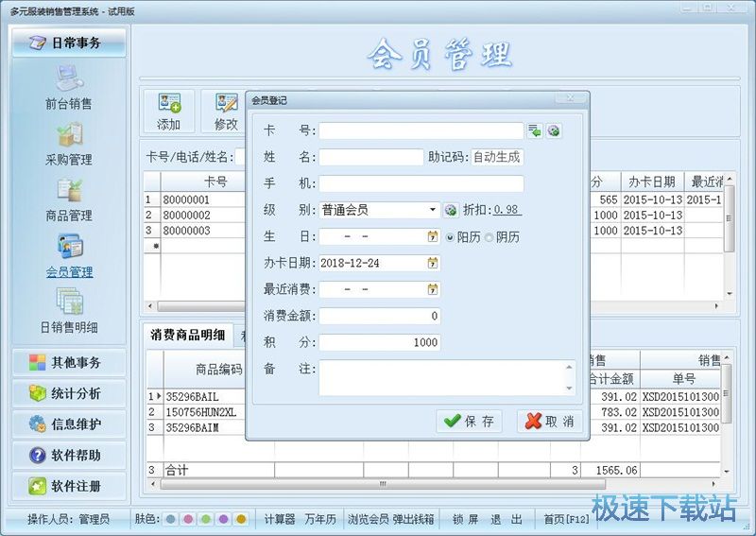Select the 消费商品明细 tab
Screen dimensions: 756x536
[x=187, y=335]
